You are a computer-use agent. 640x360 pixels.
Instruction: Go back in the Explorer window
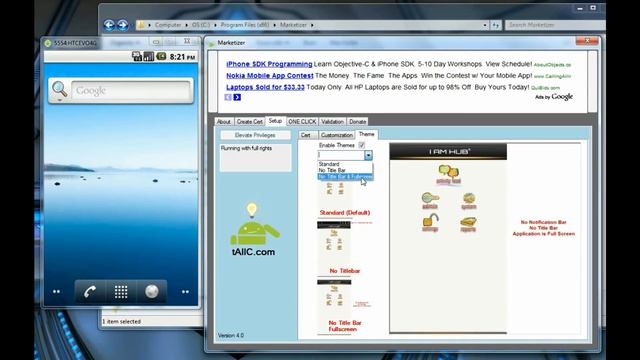[109, 25]
